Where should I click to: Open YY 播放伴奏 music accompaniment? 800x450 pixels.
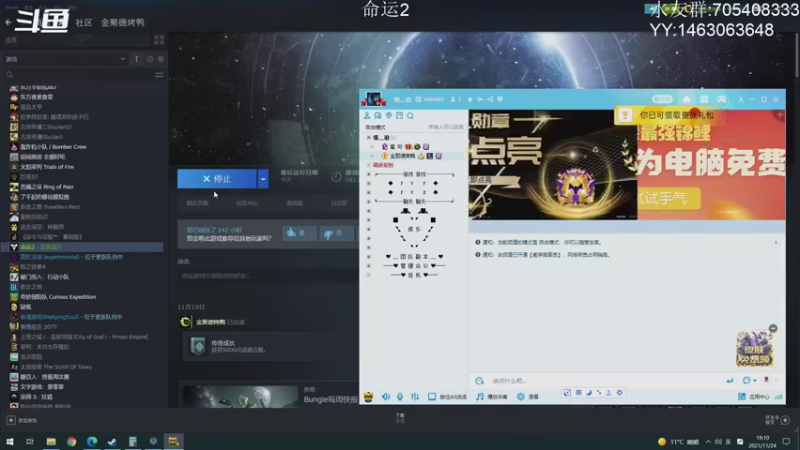coord(492,396)
